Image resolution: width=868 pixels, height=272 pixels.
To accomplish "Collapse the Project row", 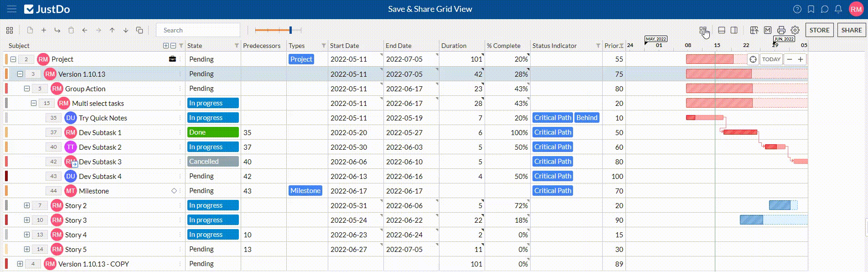I will point(13,59).
